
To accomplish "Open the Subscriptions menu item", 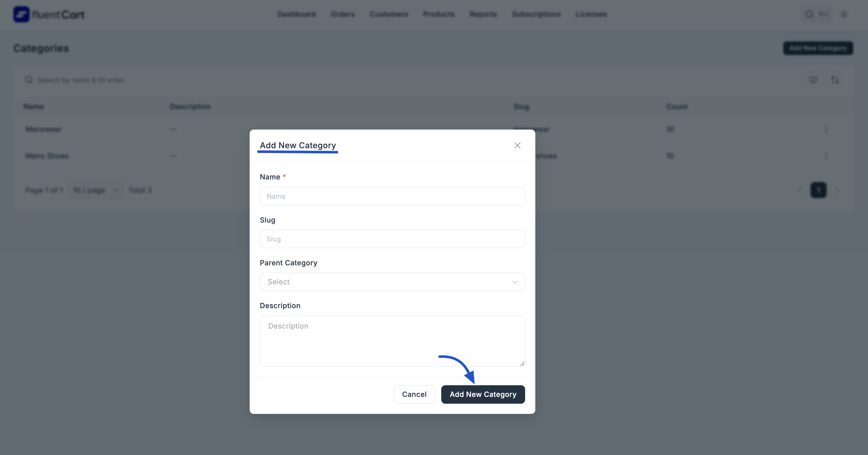I will coord(536,14).
